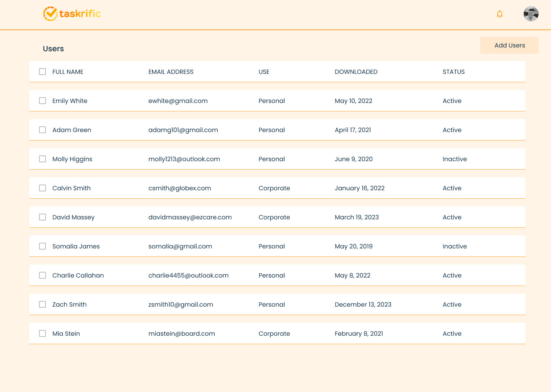
Task: Toggle the select-all checkbox in header
Action: coord(42,72)
